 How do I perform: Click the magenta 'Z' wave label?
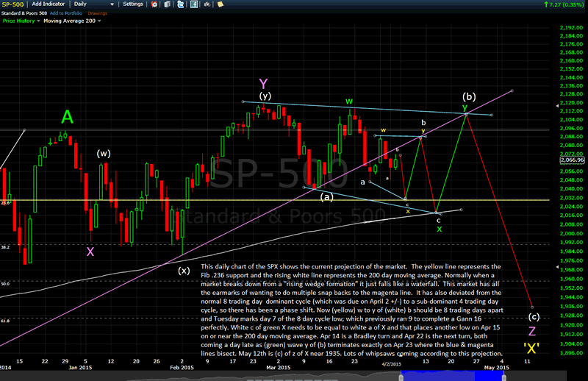click(531, 331)
